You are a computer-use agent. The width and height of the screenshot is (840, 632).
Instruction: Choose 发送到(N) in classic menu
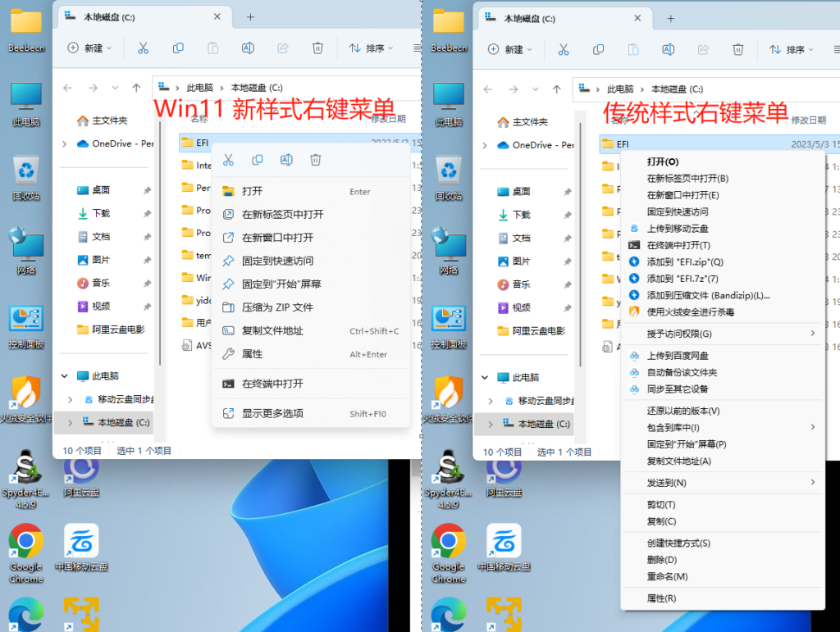click(722, 483)
